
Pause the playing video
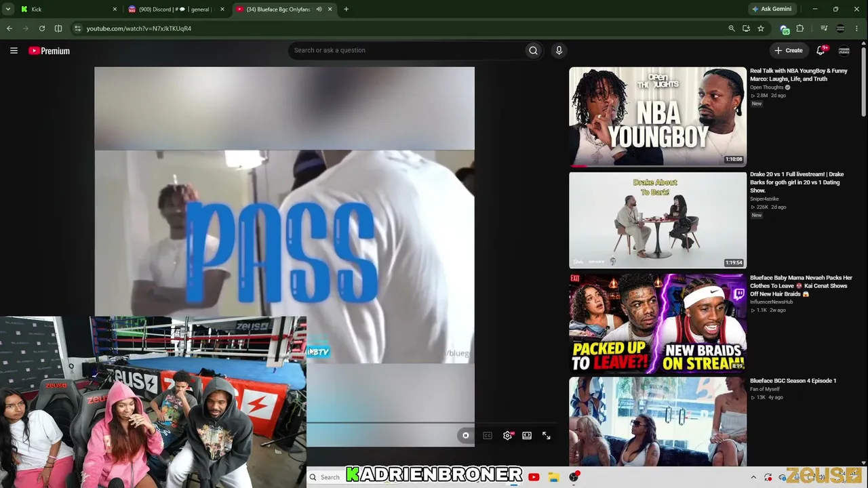tap(465, 436)
